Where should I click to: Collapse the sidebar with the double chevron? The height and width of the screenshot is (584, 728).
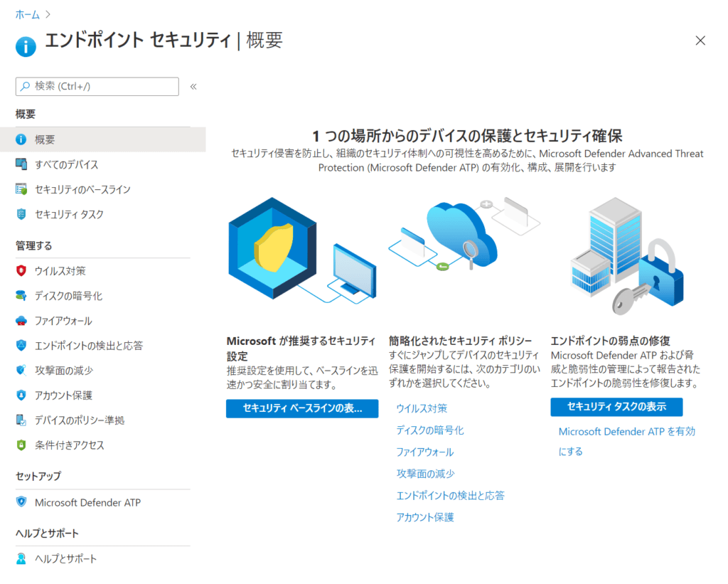tap(193, 86)
